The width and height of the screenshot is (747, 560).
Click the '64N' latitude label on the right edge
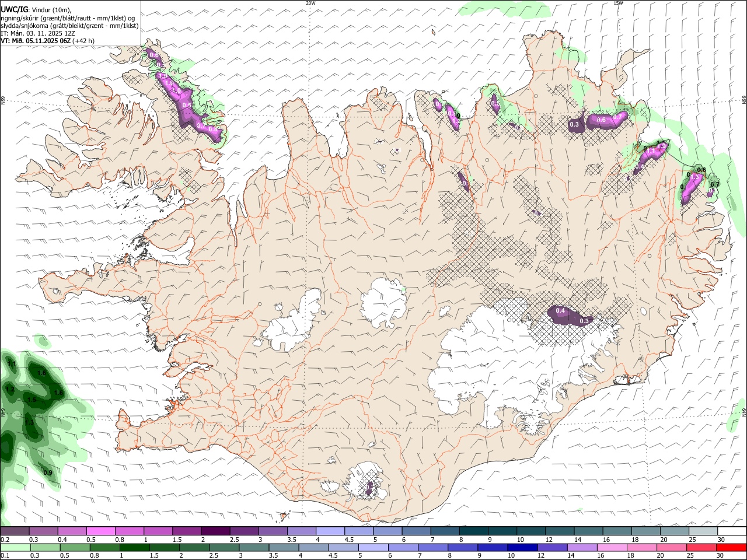click(744, 412)
